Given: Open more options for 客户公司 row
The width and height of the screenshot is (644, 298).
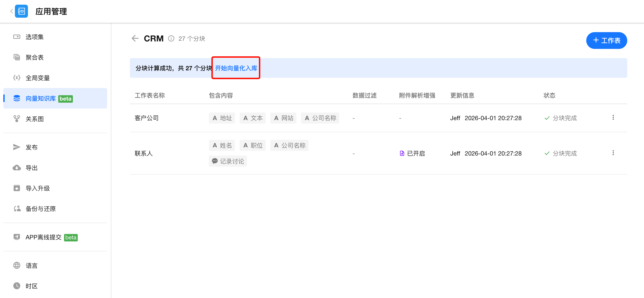Looking at the screenshot, I should [613, 118].
